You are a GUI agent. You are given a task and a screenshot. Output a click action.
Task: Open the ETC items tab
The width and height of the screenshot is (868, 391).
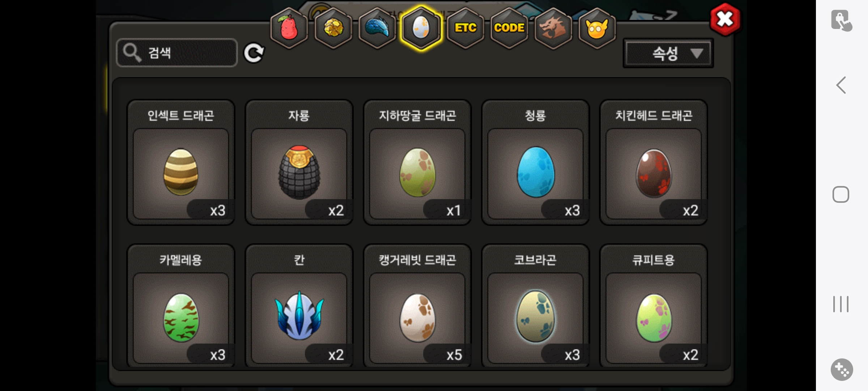(x=465, y=28)
